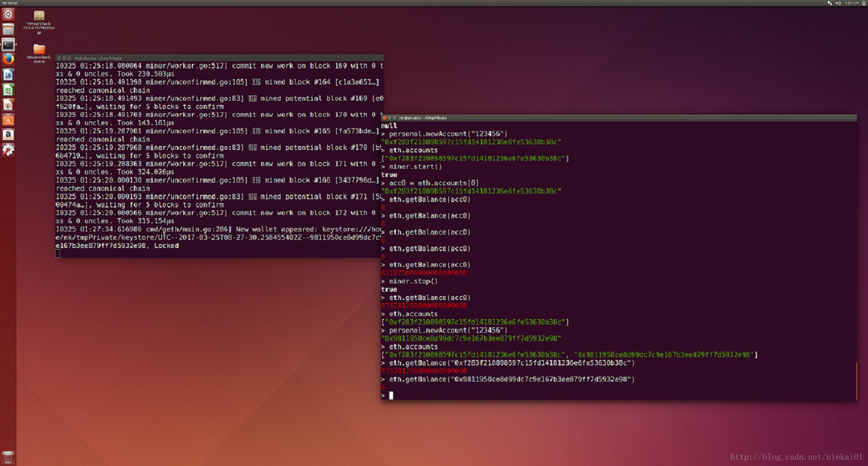Screen dimensions: 868x466
Task: Maximize the right geth console terminal window
Action: [395, 118]
